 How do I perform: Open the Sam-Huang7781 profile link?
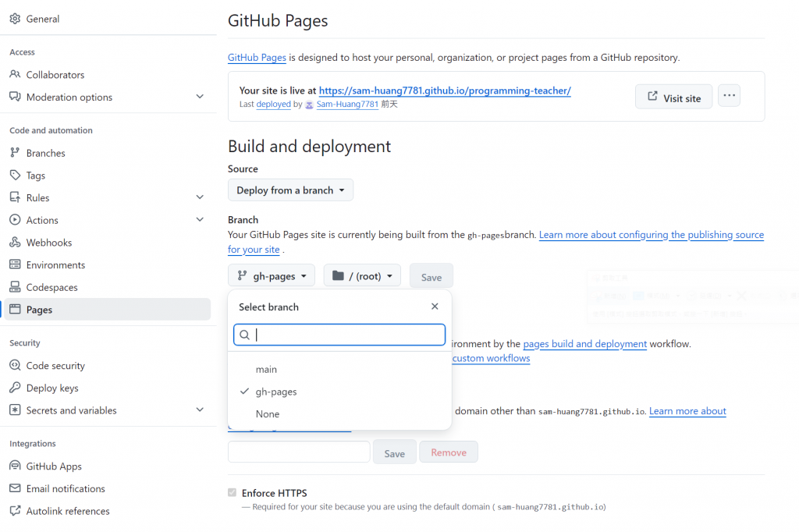click(347, 104)
